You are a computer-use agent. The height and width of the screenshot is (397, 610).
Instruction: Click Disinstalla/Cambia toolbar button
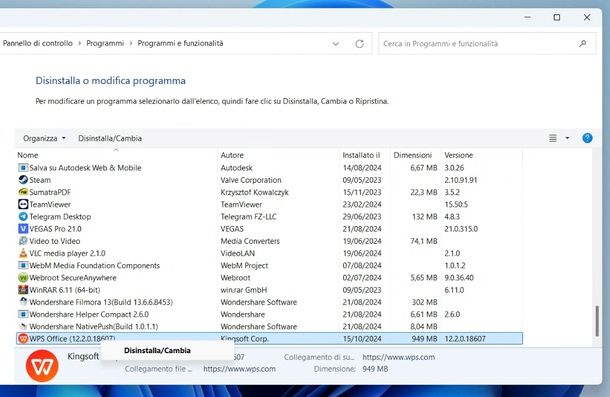tap(110, 138)
